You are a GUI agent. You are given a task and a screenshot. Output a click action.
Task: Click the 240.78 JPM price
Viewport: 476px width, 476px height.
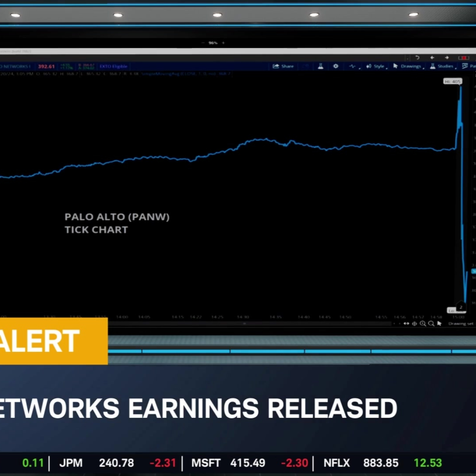click(116, 463)
